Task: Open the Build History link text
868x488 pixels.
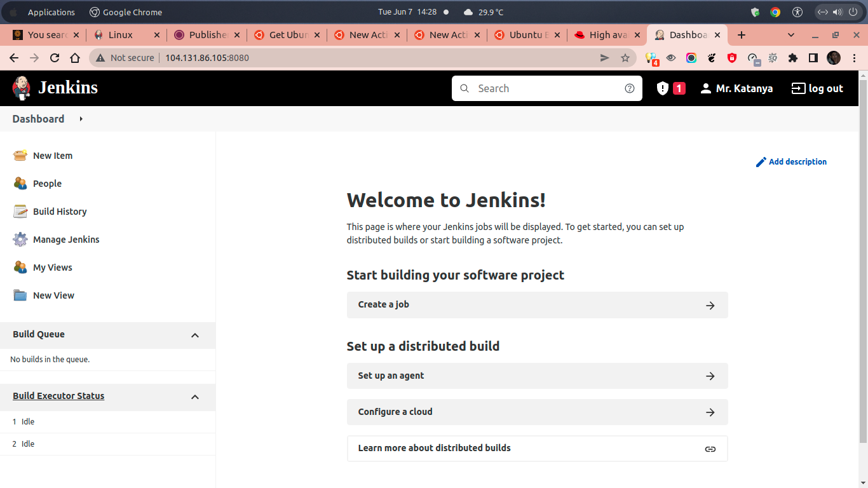Action: (x=60, y=212)
